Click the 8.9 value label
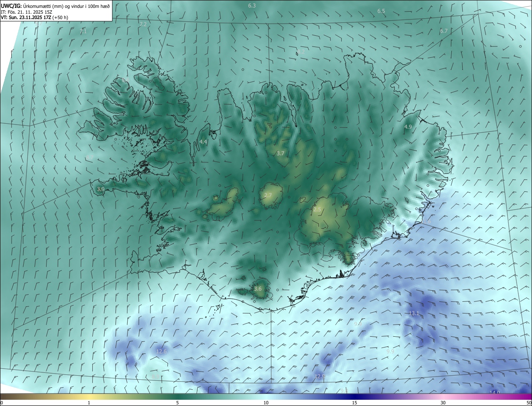This screenshot has width=532, height=406. coord(156,377)
